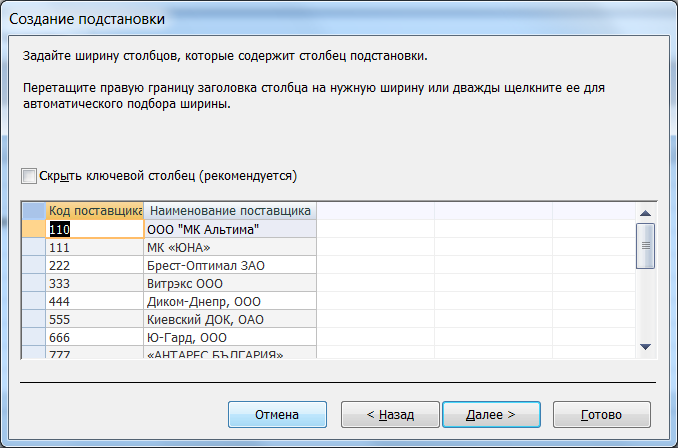
Task: Go back with the Назад button
Action: [390, 415]
